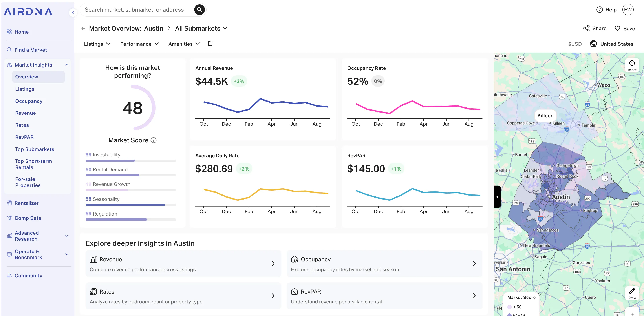This screenshot has height=316, width=644.
Task: Select Overview in Market Insights
Action: [38, 77]
